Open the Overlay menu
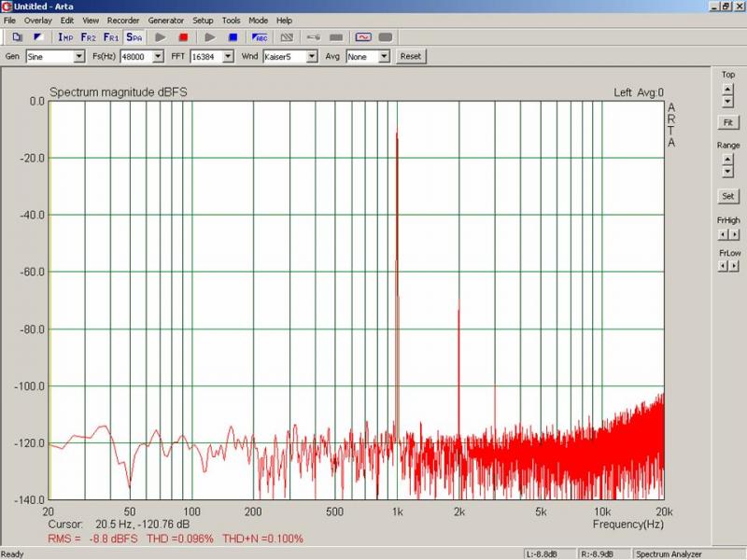 (38, 20)
